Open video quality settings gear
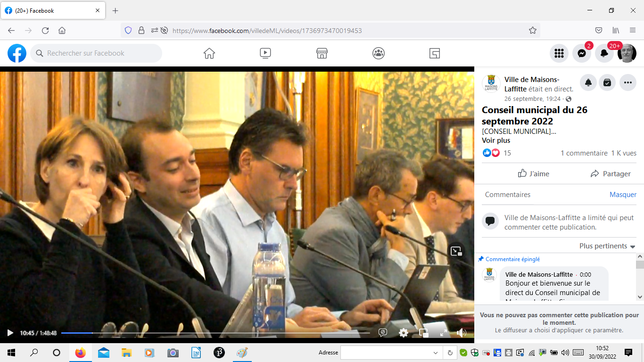644x362 pixels. coord(404,333)
